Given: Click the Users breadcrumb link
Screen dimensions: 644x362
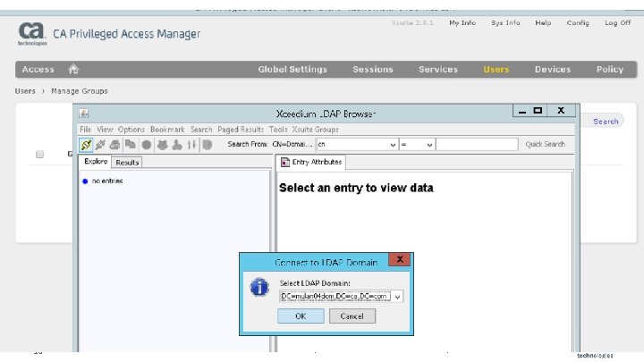Looking at the screenshot, I should [25, 91].
